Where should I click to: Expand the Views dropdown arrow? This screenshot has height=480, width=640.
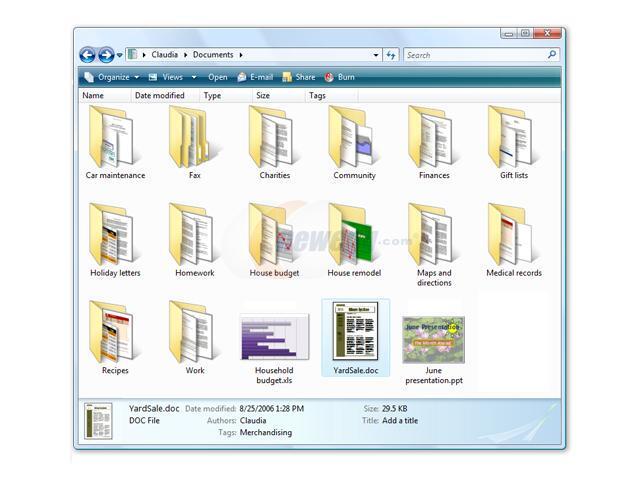(x=194, y=77)
